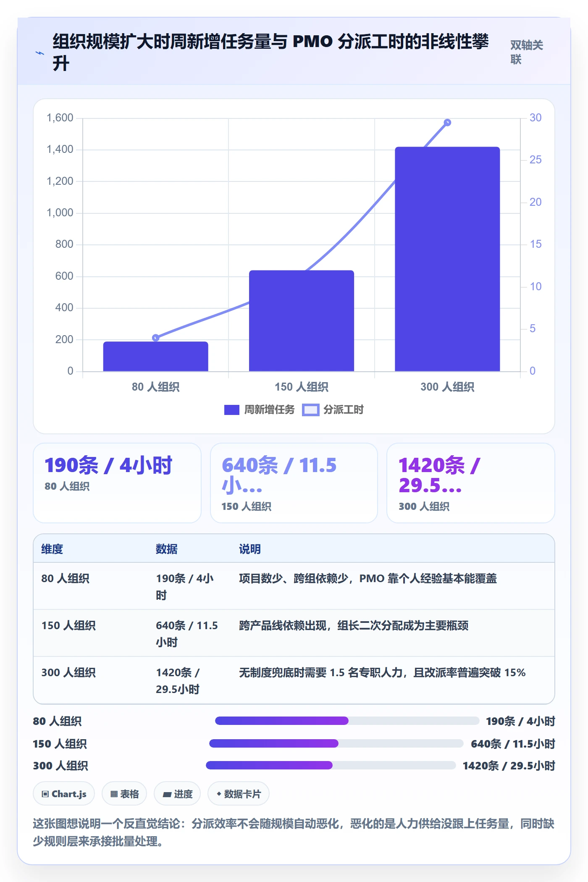Click the table cell 1420条 / 29.5小时
The width and height of the screenshot is (588, 882).
[178, 681]
